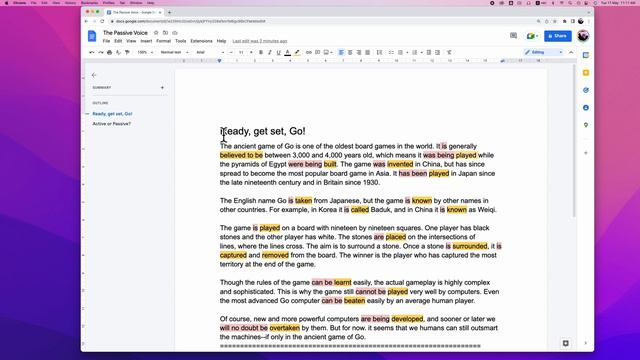The image size is (640, 360).
Task: Click the Undo arrow in toolbar
Action: click(92, 53)
